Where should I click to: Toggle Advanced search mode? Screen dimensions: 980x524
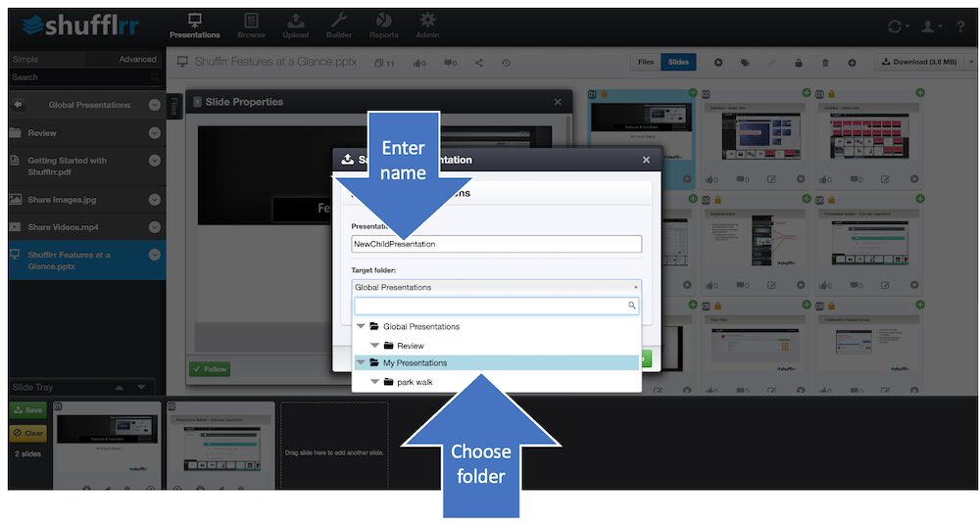137,60
